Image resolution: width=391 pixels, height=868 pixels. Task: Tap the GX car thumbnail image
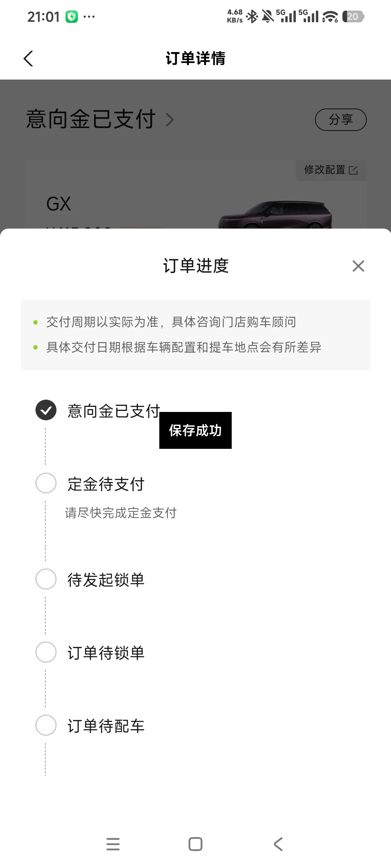pos(275,215)
